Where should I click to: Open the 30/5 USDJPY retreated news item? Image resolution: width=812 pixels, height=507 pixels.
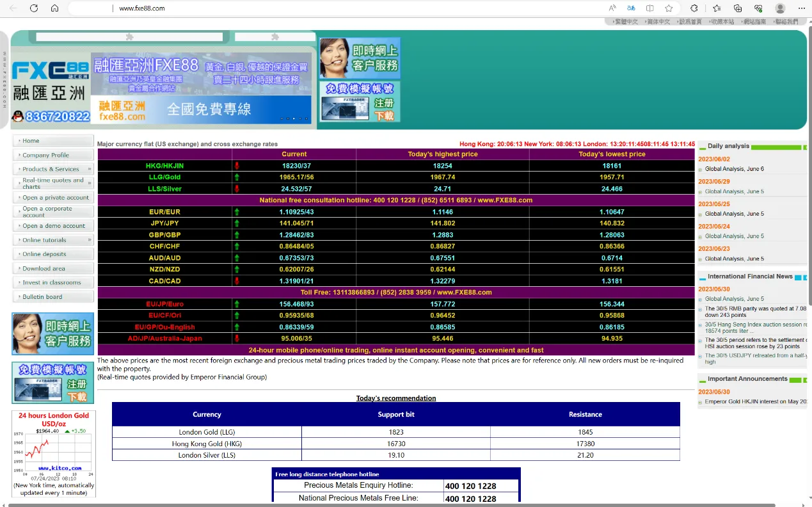pyautogui.click(x=756, y=358)
